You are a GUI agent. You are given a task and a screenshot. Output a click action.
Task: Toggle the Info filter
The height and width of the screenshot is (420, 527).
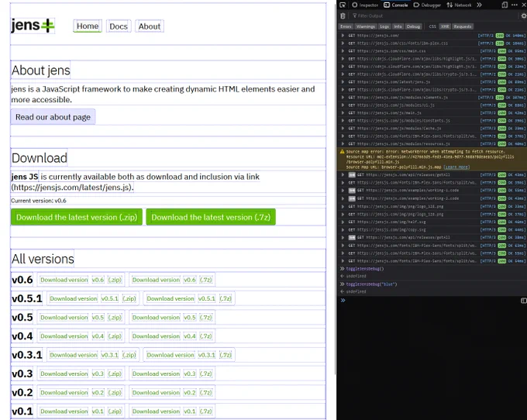[x=398, y=26]
